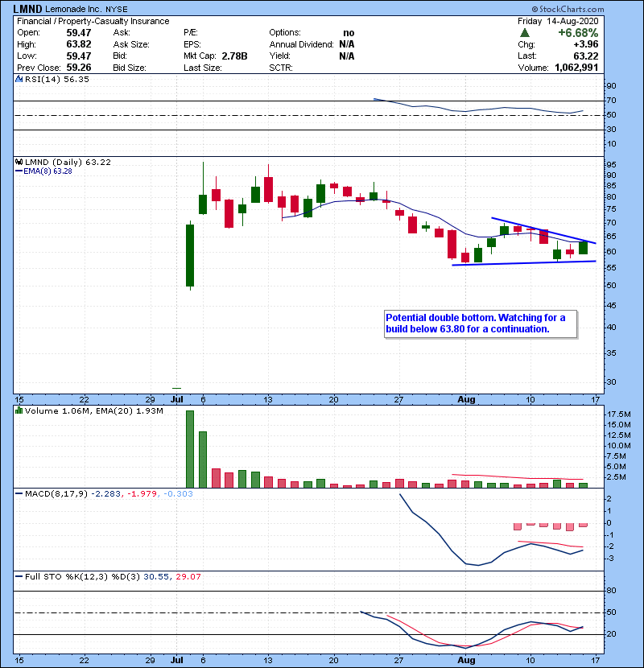Click the stochastic %K value 30.55
The image size is (644, 668).
coord(156,577)
